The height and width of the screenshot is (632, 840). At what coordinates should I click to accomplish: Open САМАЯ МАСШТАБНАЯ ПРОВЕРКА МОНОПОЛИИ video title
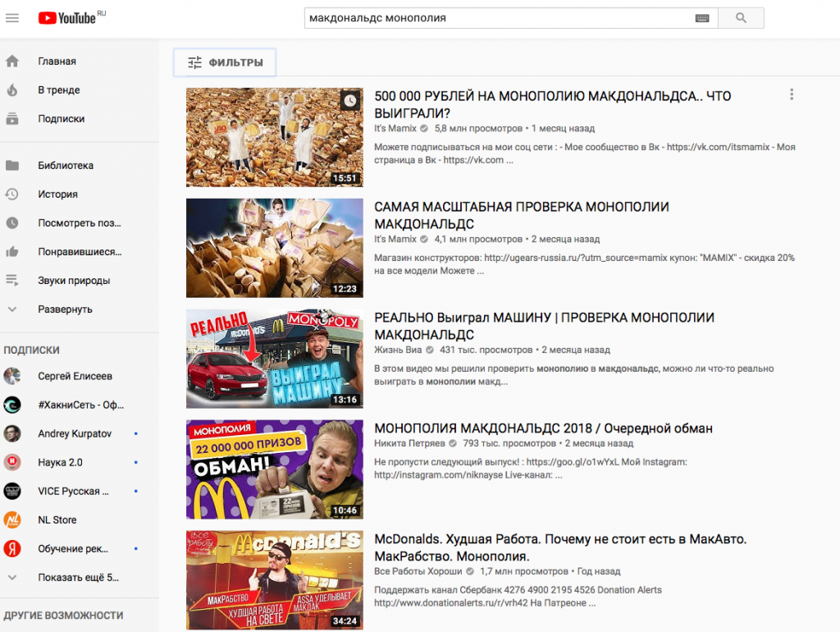[521, 216]
